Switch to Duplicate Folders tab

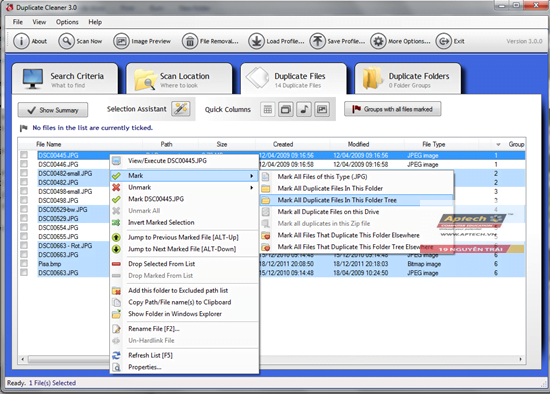click(408, 79)
